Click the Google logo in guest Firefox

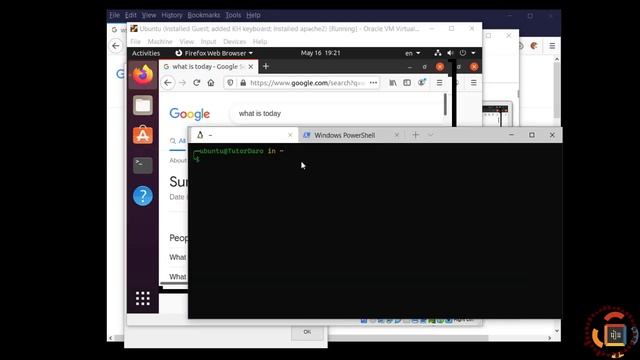(x=189, y=113)
